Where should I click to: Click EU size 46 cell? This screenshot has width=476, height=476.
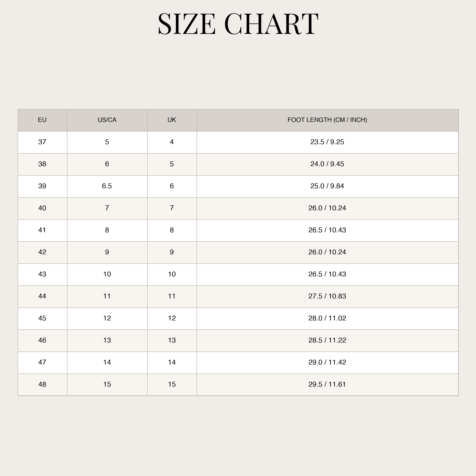click(42, 341)
